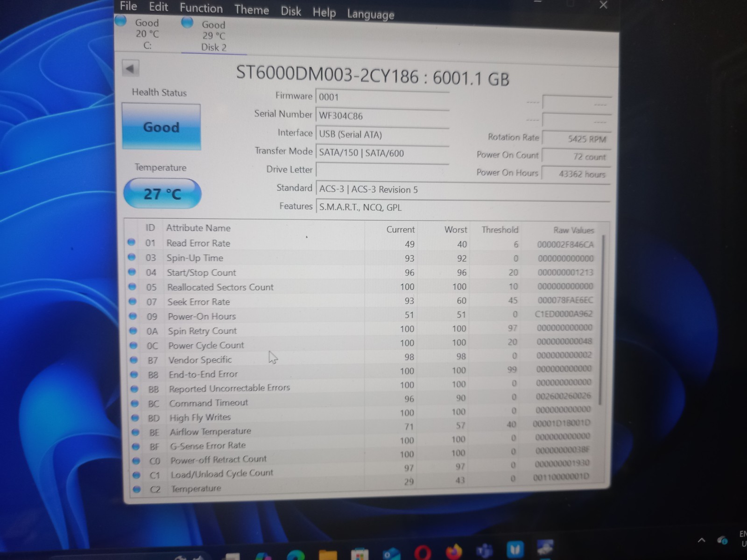Select the Seek Error Rate row text
747x560 pixels.
pyautogui.click(x=199, y=301)
